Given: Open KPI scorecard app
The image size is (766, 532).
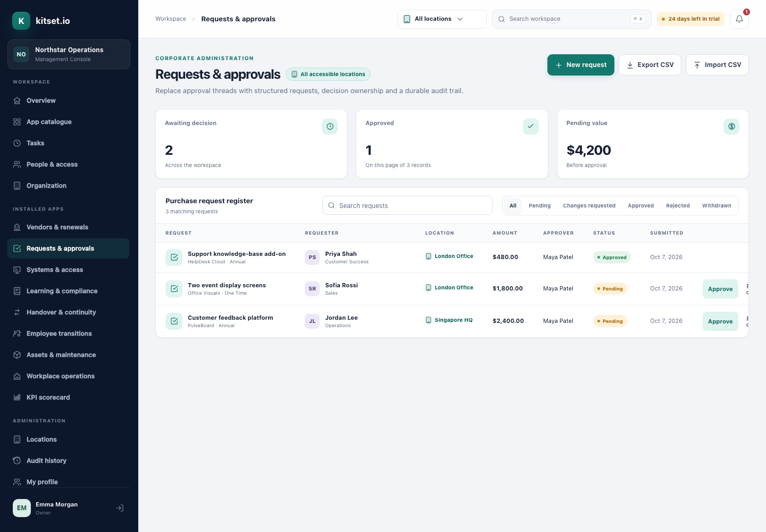Looking at the screenshot, I should tap(68, 397).
